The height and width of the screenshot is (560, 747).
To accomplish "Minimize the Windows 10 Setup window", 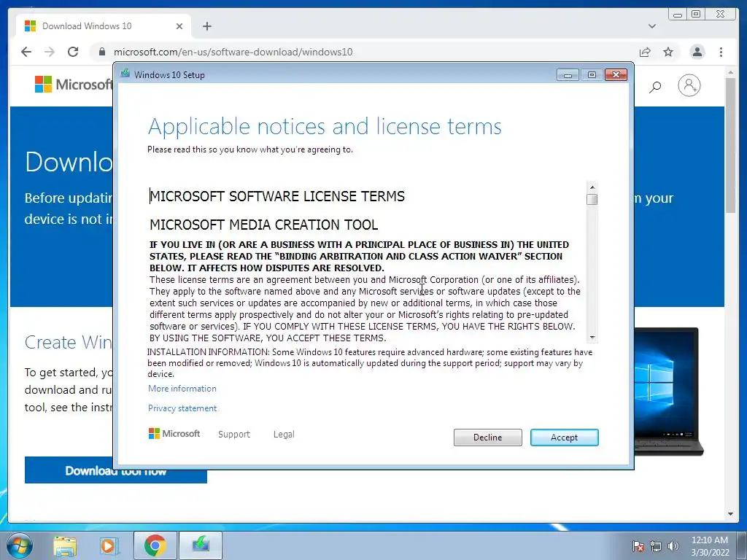I will click(x=568, y=75).
